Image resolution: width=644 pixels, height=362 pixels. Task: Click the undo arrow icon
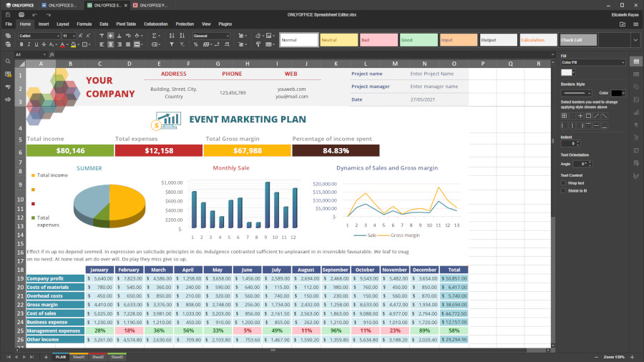click(x=34, y=14)
